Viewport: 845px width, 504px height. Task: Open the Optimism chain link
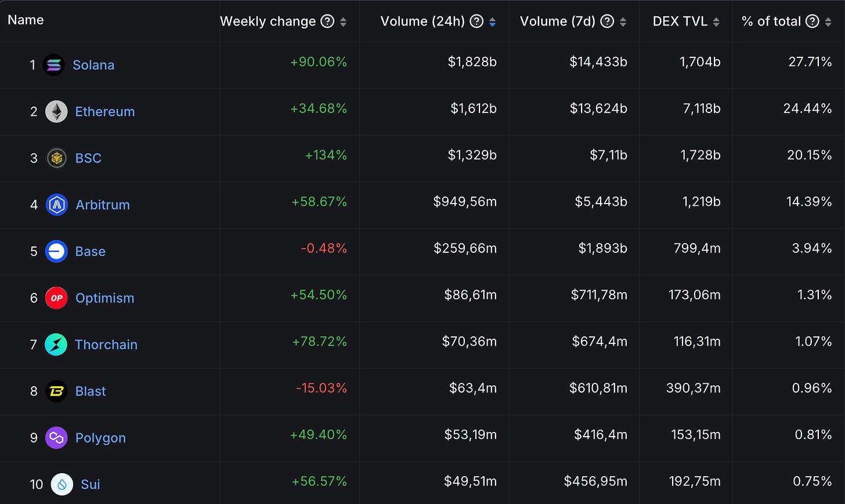(105, 298)
